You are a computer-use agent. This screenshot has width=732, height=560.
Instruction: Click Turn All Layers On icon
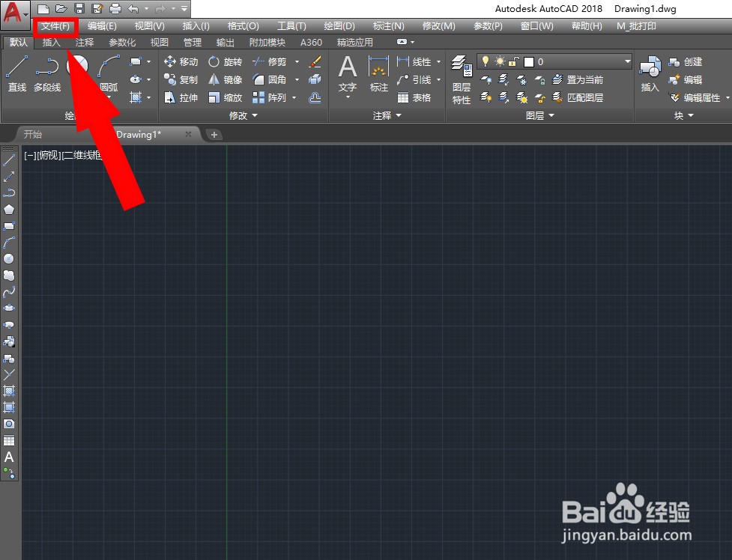click(486, 97)
